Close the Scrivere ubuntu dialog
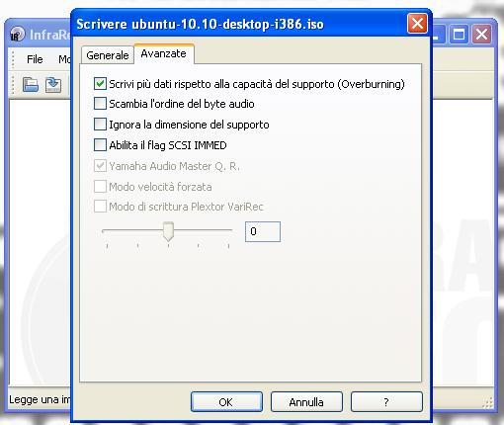The image size is (504, 425). [417, 24]
